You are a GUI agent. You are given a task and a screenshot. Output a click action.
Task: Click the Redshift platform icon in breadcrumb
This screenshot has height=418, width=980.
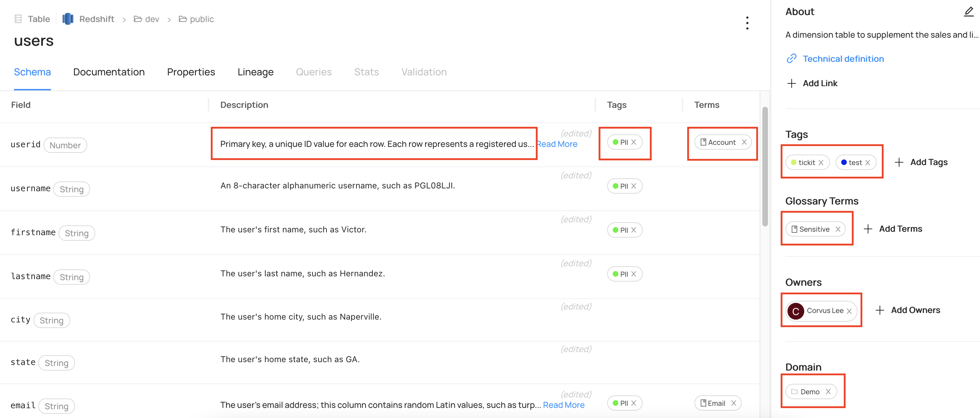[68, 19]
